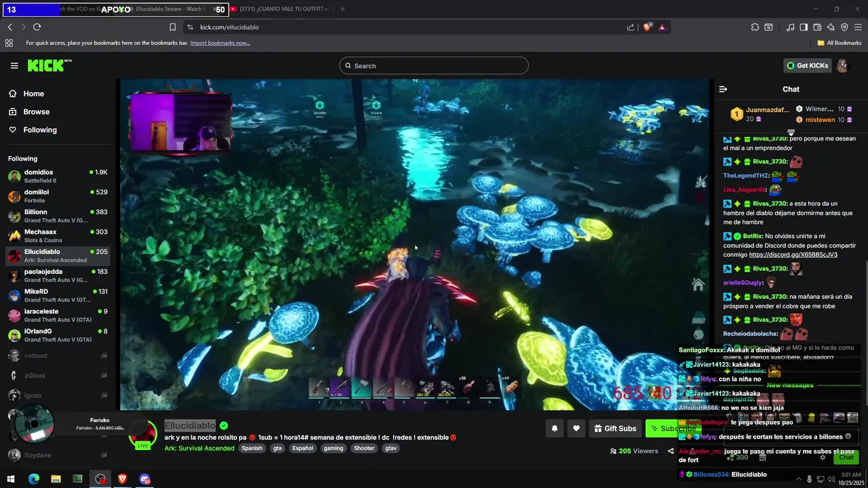
Task: Open offline ignaa channel
Action: pos(58,395)
